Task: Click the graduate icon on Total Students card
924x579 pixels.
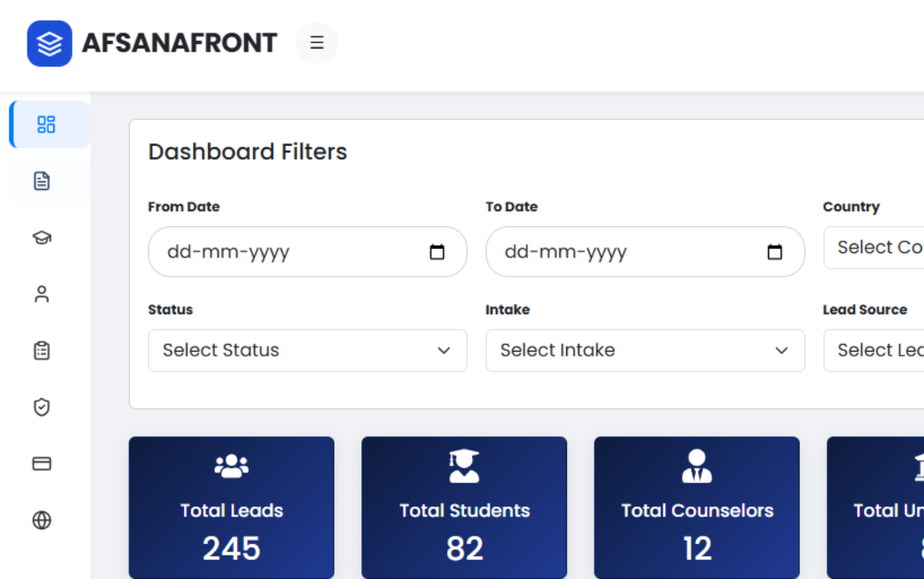Action: pyautogui.click(x=464, y=466)
